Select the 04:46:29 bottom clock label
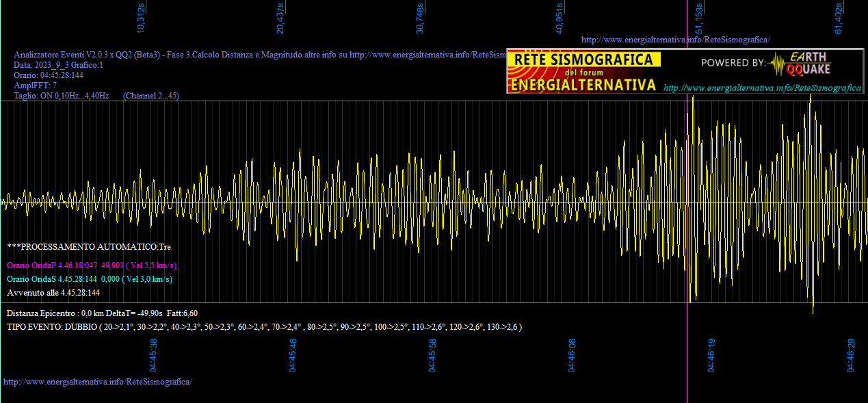Screen dimensions: 868x403 [851, 355]
